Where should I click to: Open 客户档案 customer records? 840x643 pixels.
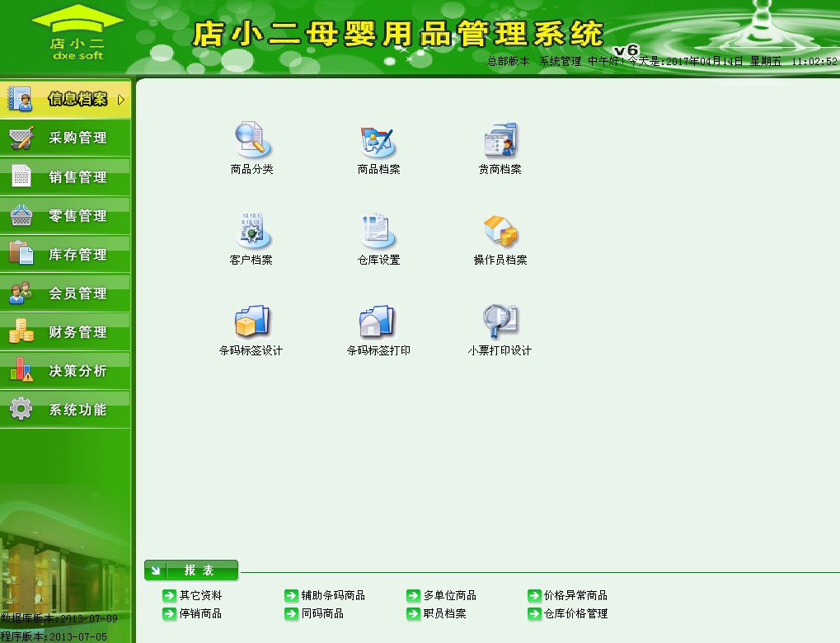click(x=251, y=233)
